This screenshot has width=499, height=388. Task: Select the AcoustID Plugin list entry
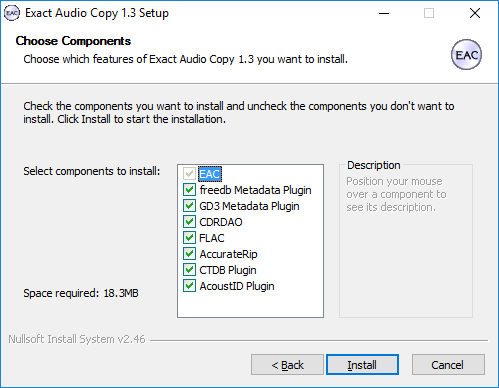(x=237, y=286)
